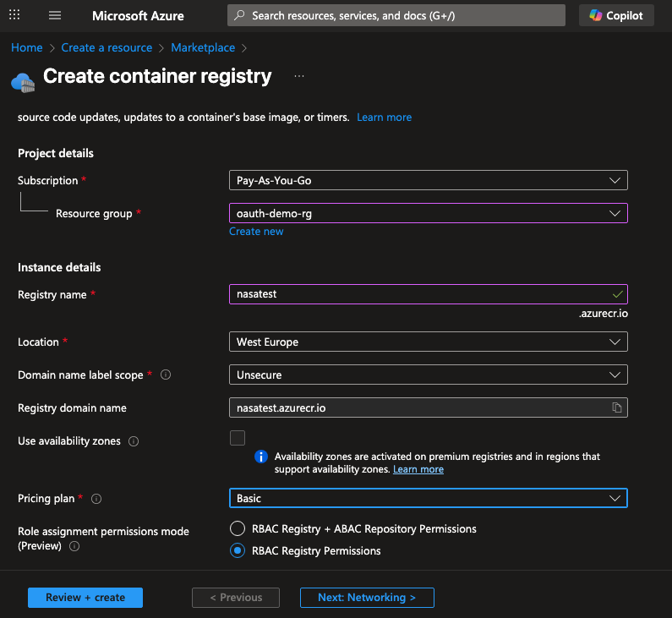Open the ellipsis menu beside page title
Image resolution: width=672 pixels, height=618 pixels.
coord(299,77)
